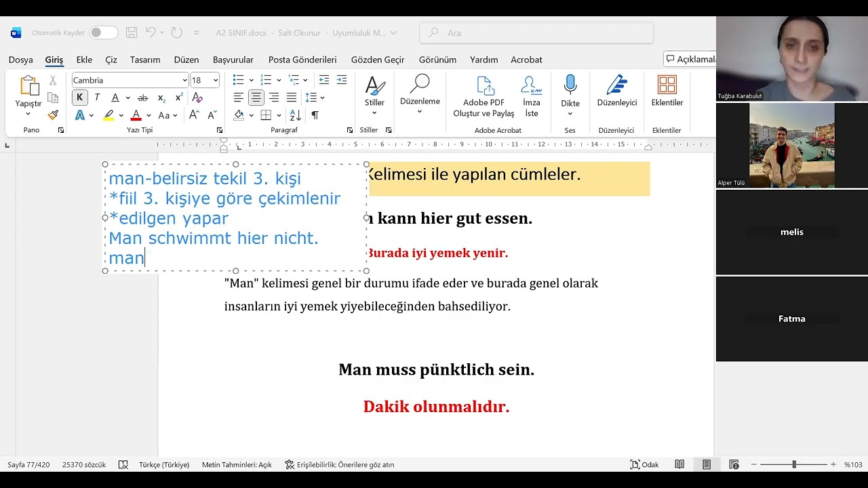Open the Yazı Tipi dialog launcher

tap(219, 130)
